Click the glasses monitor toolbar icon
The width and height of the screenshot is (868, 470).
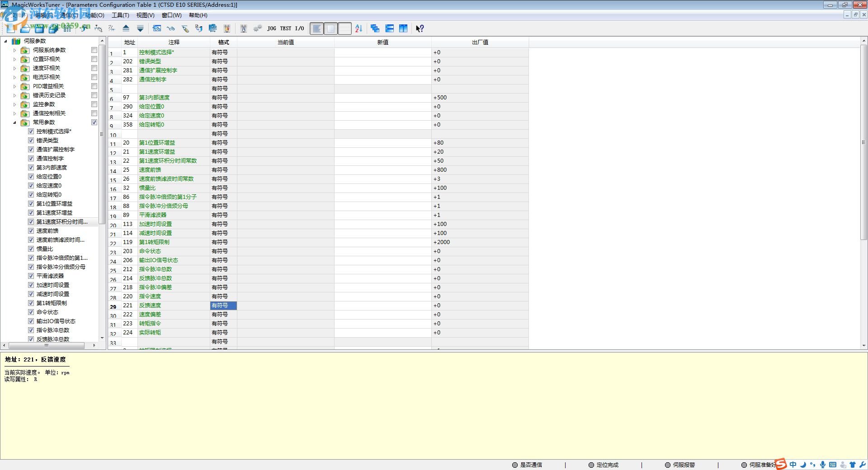pos(171,28)
